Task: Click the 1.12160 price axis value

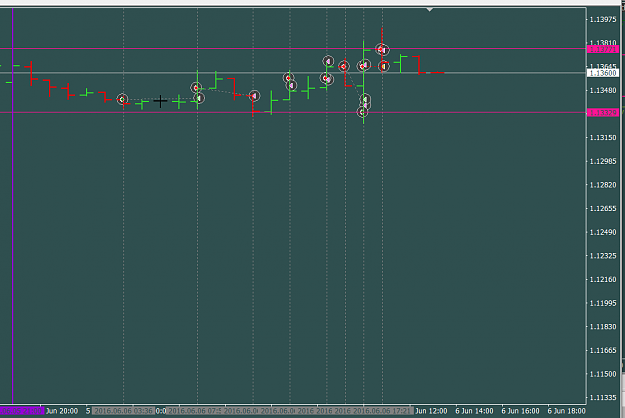Action: point(603,280)
